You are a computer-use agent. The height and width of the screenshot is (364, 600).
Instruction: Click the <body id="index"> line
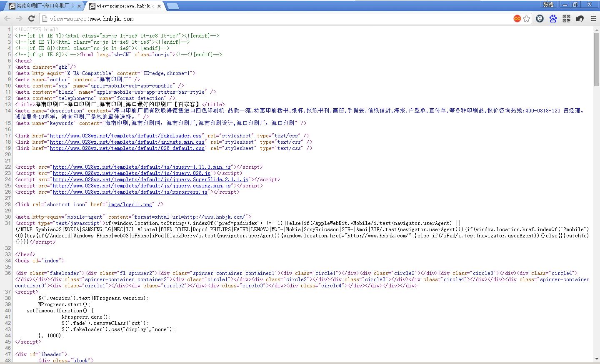click(40, 261)
